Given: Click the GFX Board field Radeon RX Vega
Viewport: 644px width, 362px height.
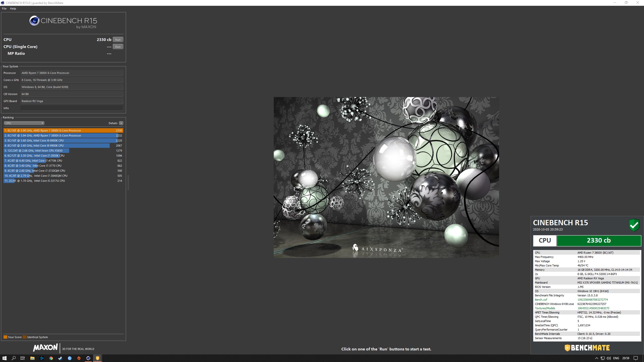Looking at the screenshot, I should [x=72, y=101].
